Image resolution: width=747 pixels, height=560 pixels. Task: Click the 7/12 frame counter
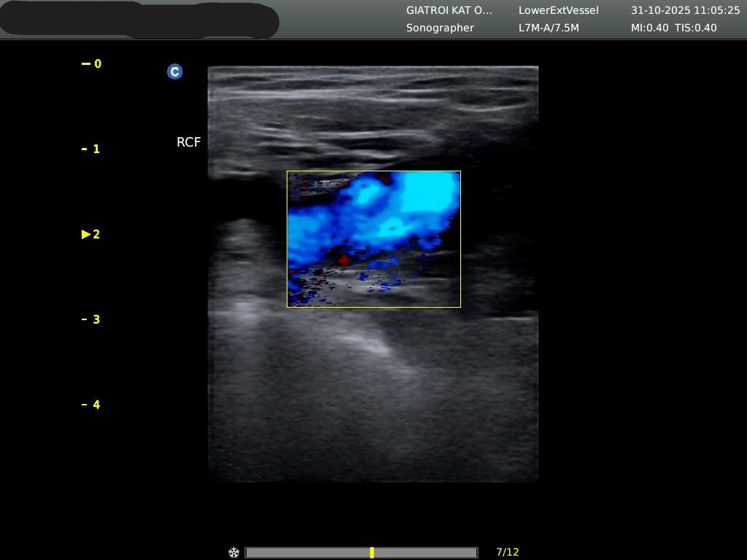click(x=507, y=552)
